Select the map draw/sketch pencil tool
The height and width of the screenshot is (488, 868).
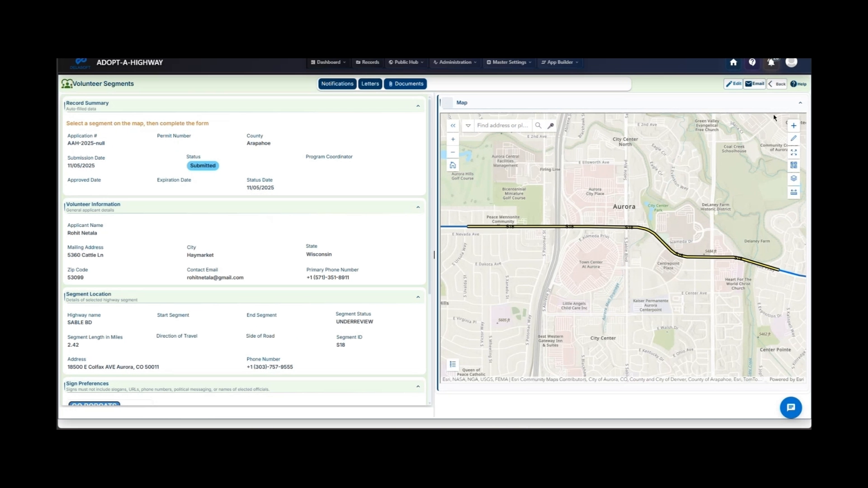click(794, 138)
